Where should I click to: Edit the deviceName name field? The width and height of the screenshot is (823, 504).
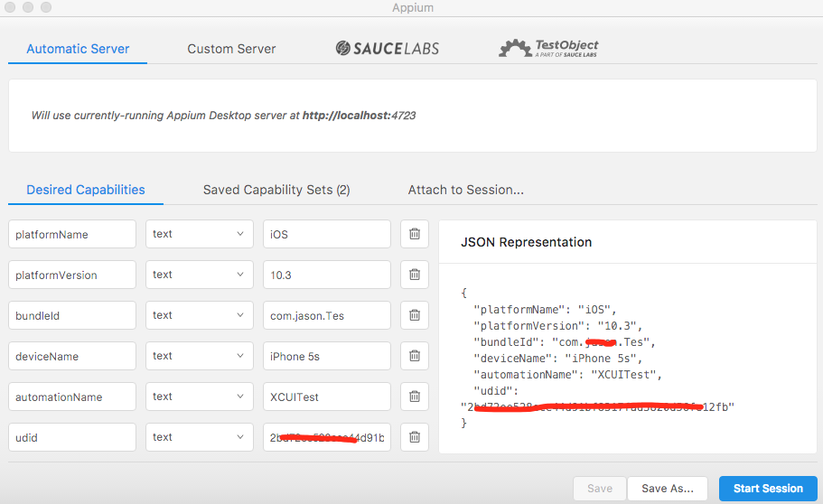coord(72,356)
